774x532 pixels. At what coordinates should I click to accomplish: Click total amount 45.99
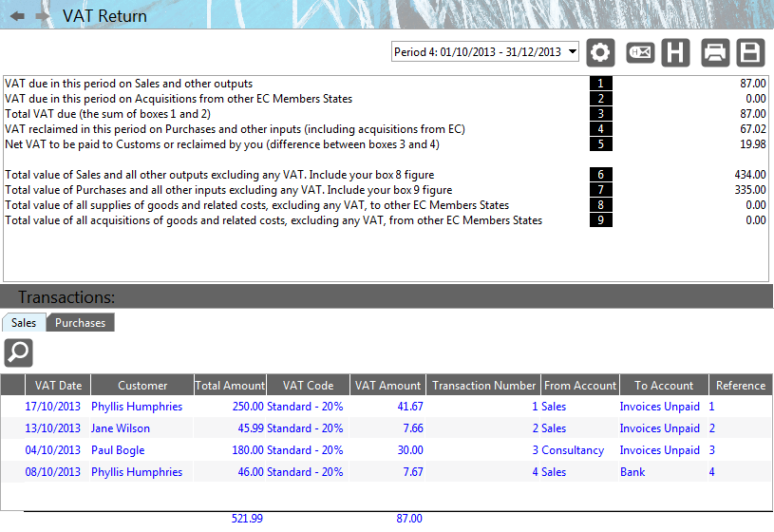point(251,428)
